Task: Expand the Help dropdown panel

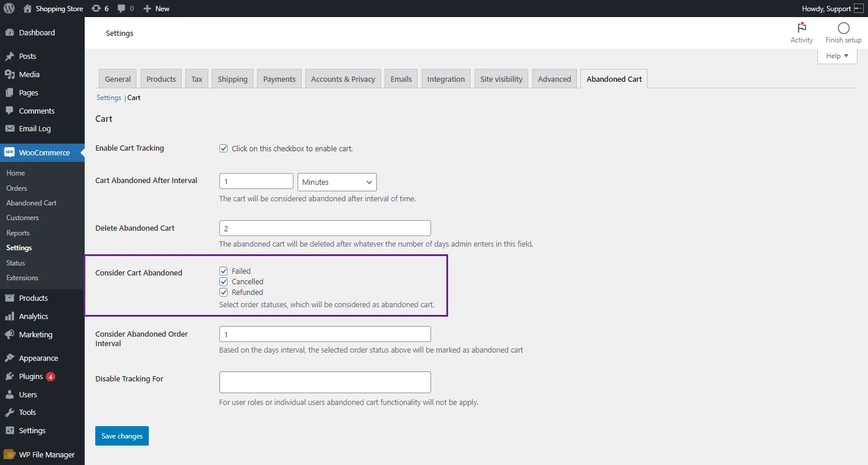Action: click(x=837, y=56)
